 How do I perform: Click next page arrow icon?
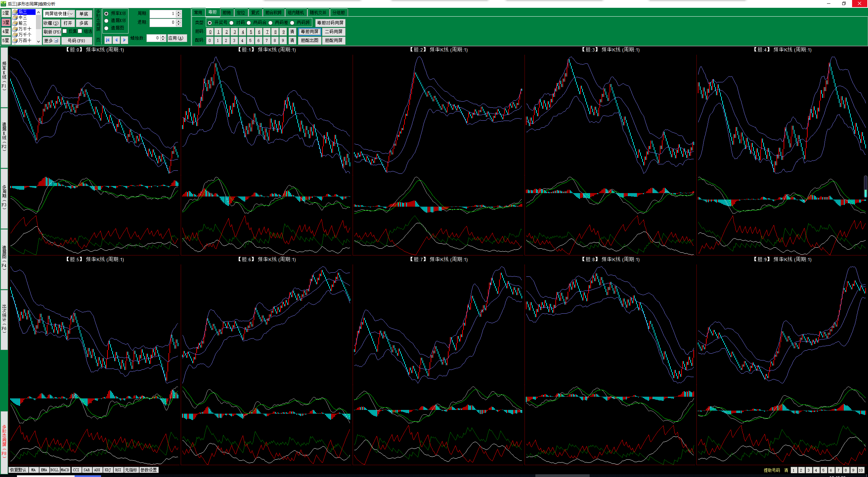point(124,40)
